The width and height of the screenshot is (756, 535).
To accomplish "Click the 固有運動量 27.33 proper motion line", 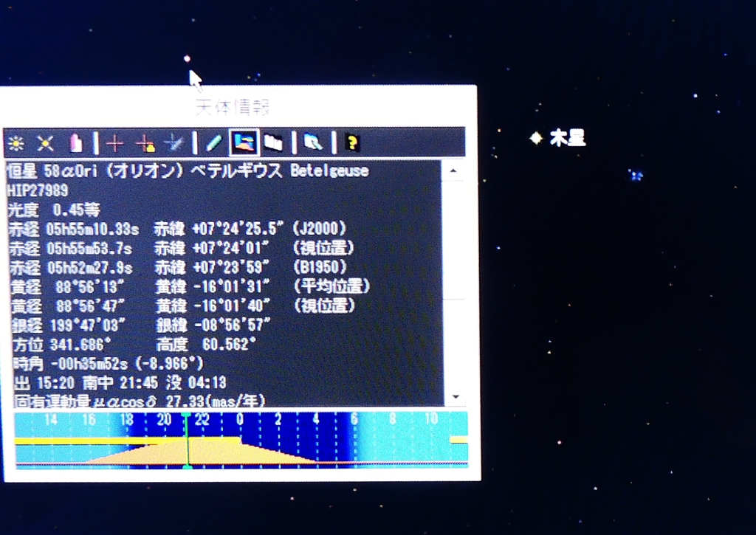I will coord(140,401).
